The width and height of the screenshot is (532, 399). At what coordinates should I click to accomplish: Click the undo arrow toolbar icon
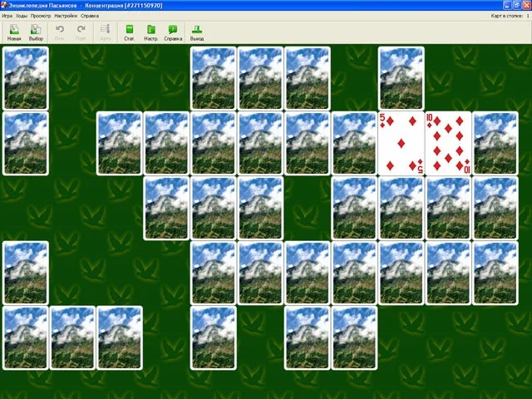pos(60,32)
